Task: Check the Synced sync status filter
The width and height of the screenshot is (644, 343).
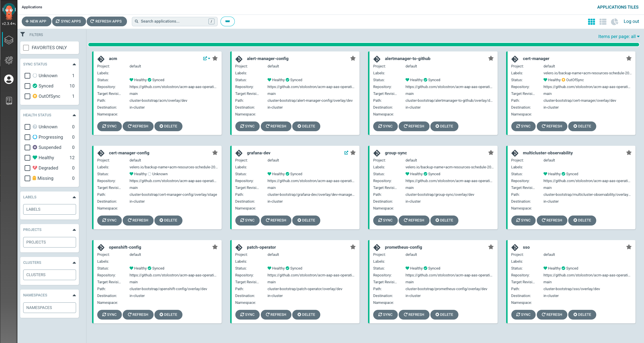Action: [x=27, y=86]
